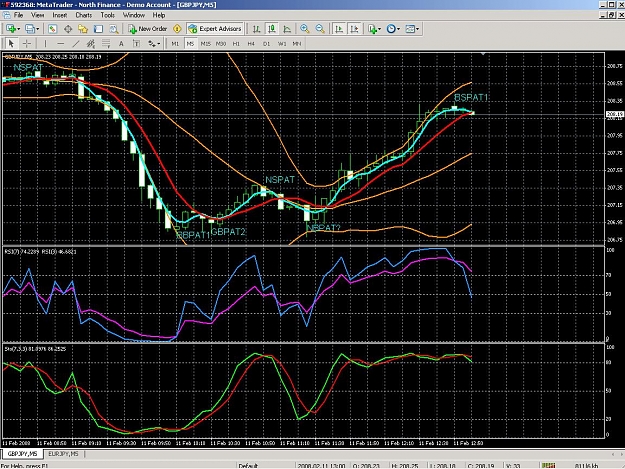Zoom out on the chart
The height and width of the screenshot is (469, 625).
tap(320, 29)
